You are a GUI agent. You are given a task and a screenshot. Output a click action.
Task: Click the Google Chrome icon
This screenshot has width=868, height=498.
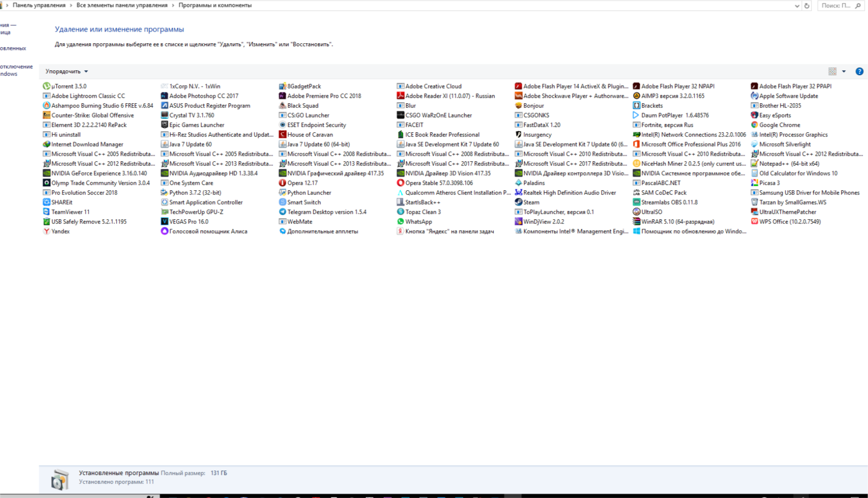754,125
